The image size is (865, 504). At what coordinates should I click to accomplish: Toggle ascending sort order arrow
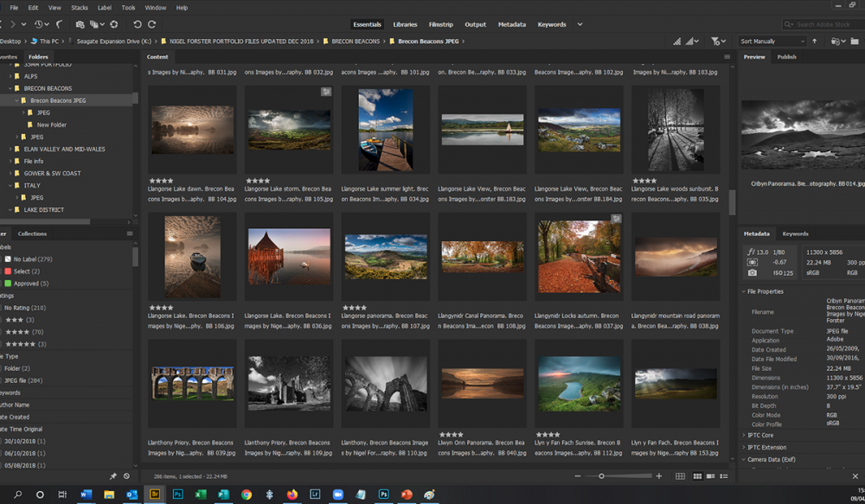(x=814, y=41)
